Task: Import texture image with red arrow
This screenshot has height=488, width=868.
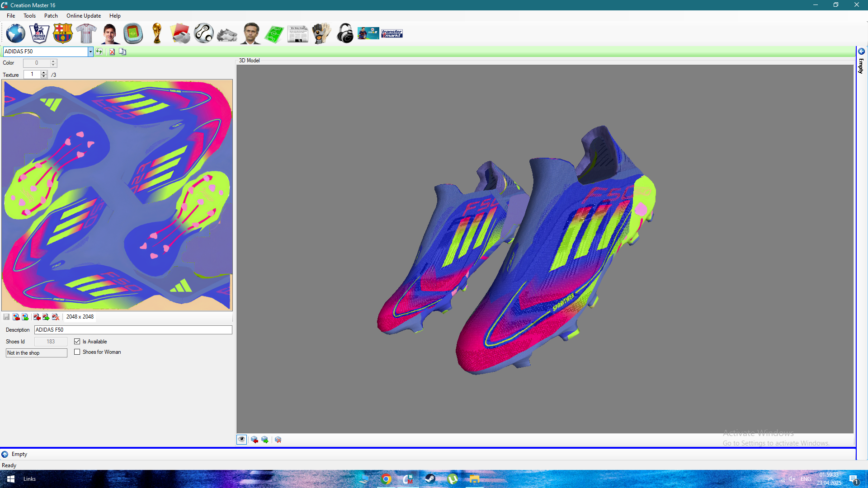Action: click(16, 317)
